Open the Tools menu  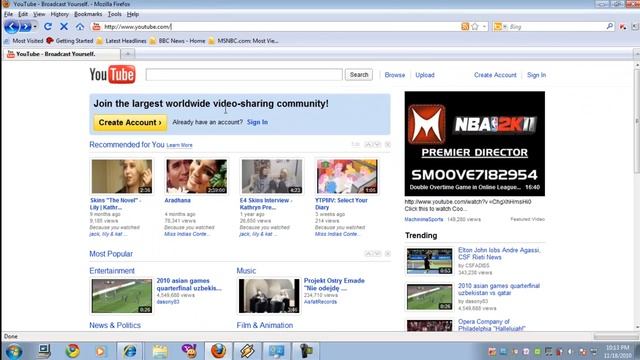click(x=115, y=14)
